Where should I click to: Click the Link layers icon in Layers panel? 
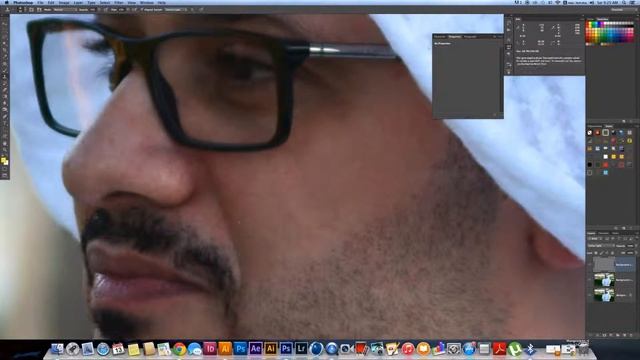pos(591,335)
